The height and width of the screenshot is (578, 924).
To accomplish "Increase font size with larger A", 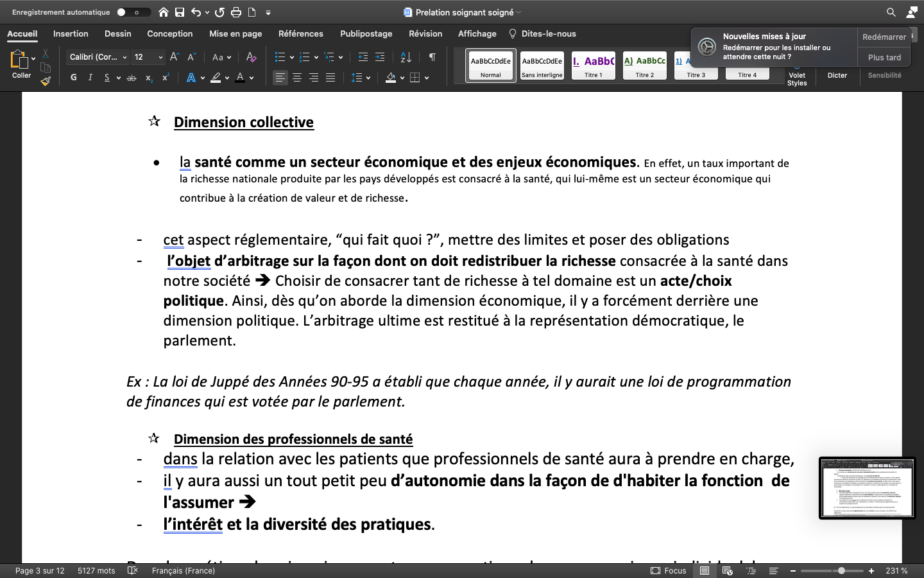I will (175, 57).
